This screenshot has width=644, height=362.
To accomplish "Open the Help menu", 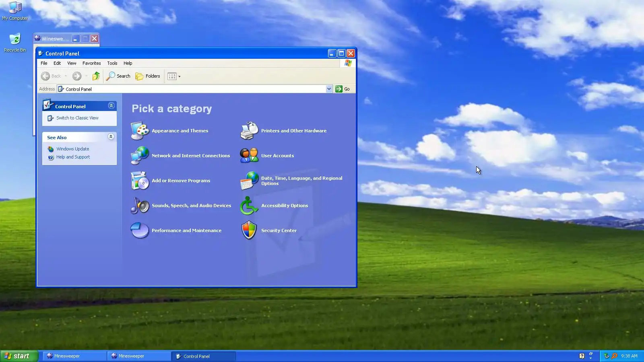I will click(128, 63).
